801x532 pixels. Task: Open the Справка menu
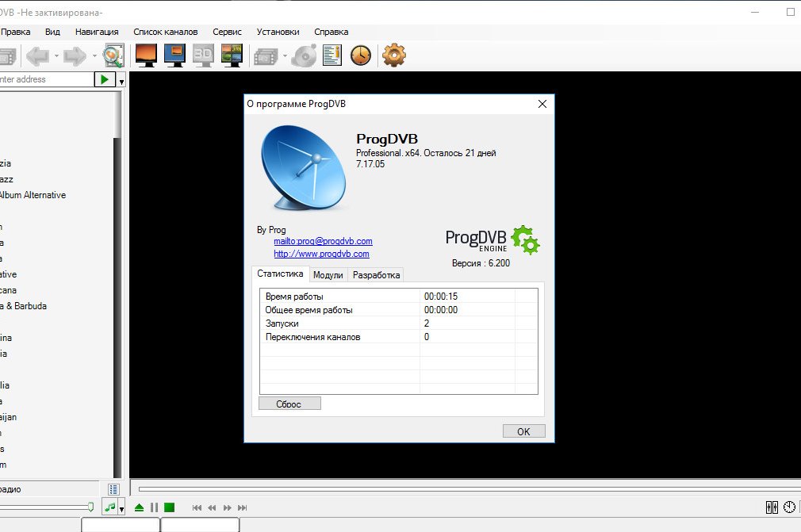[331, 32]
